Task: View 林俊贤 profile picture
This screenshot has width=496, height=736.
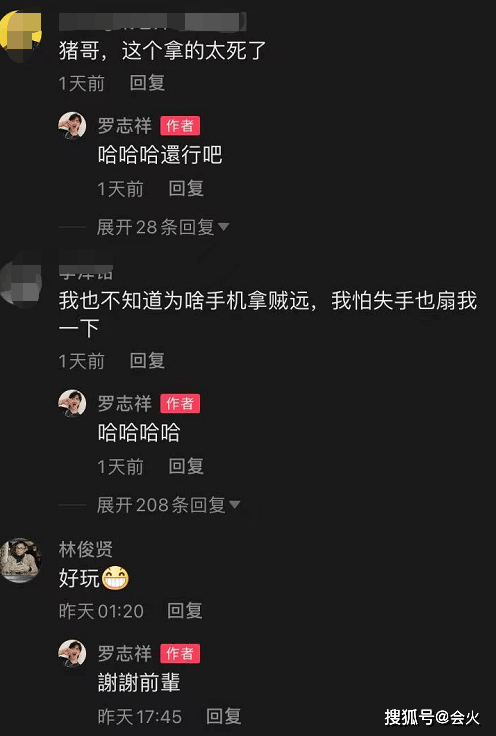Action: 20,560
